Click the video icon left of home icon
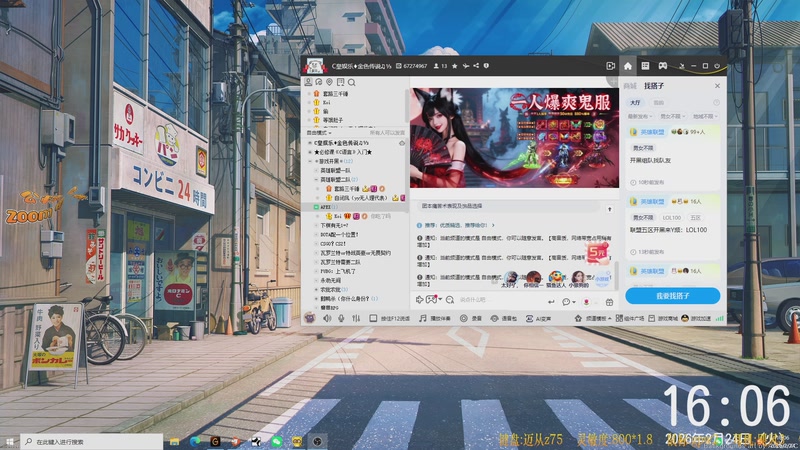Image resolution: width=800 pixels, height=450 pixels. coord(610,66)
